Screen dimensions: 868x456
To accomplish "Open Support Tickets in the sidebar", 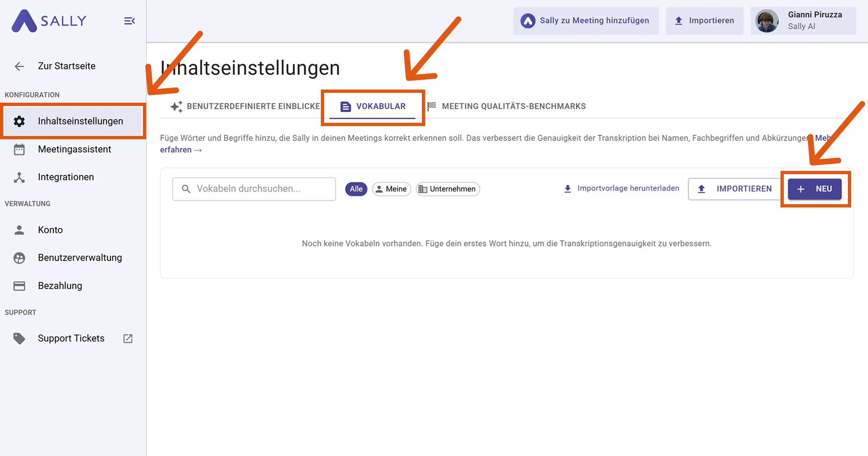I will point(73,338).
